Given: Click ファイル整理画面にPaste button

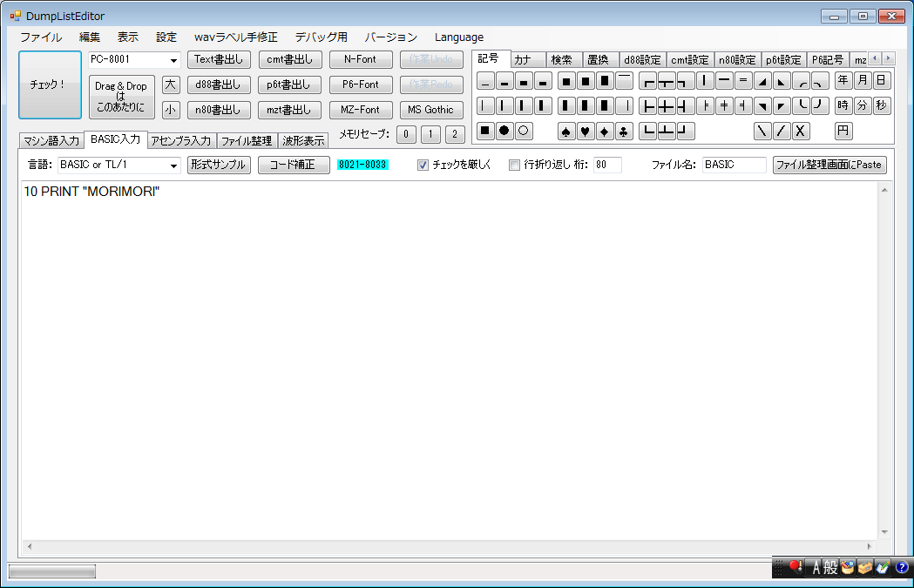Looking at the screenshot, I should tap(829, 165).
